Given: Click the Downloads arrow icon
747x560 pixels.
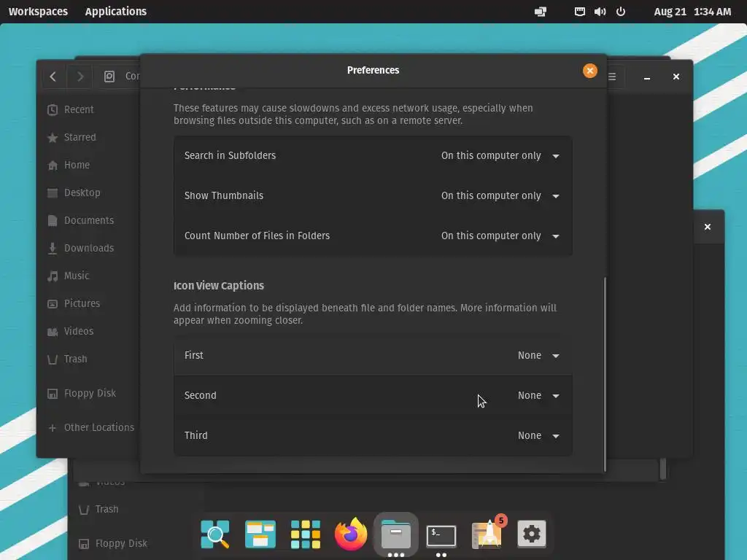Looking at the screenshot, I should pyautogui.click(x=53, y=249).
